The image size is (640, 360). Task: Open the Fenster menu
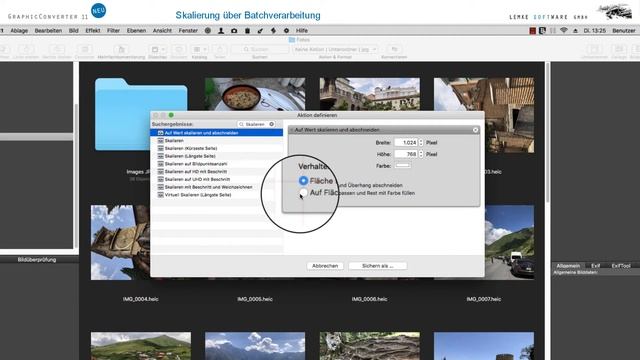point(188,31)
